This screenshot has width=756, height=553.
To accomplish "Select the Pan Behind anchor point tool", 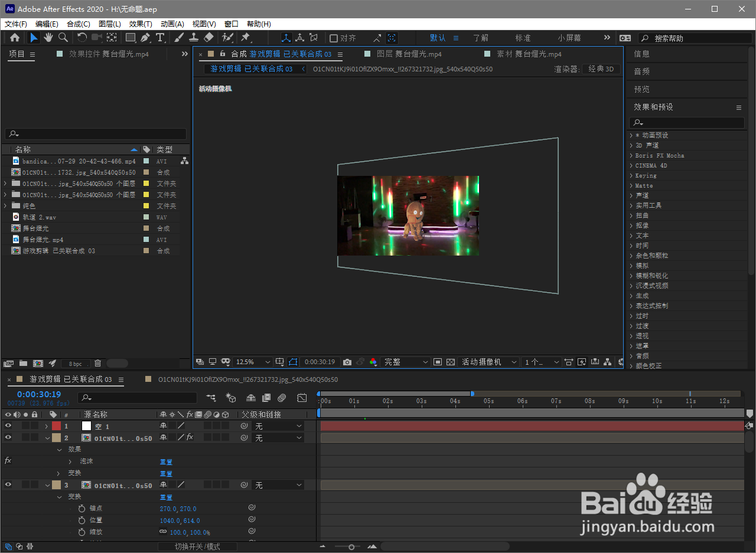I will point(112,38).
